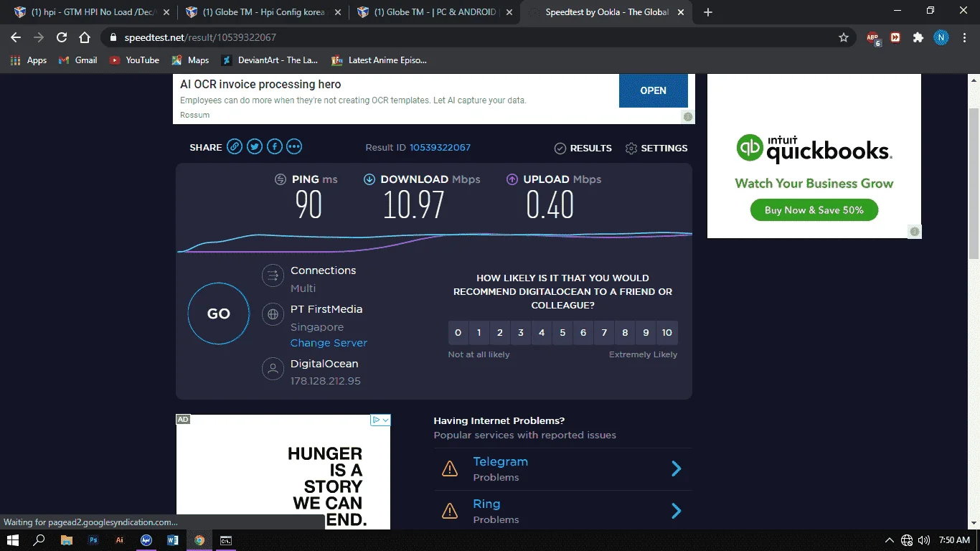Open Microsoft Word from the taskbar

pos(173,540)
